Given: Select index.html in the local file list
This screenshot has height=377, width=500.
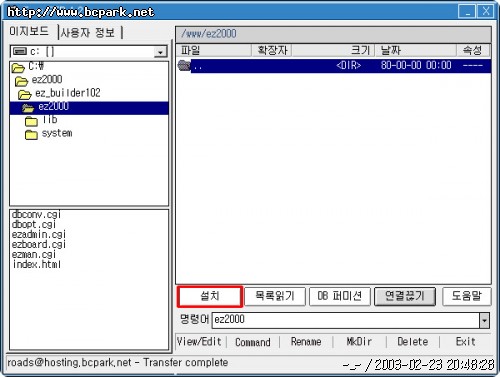Looking at the screenshot, I should point(36,264).
